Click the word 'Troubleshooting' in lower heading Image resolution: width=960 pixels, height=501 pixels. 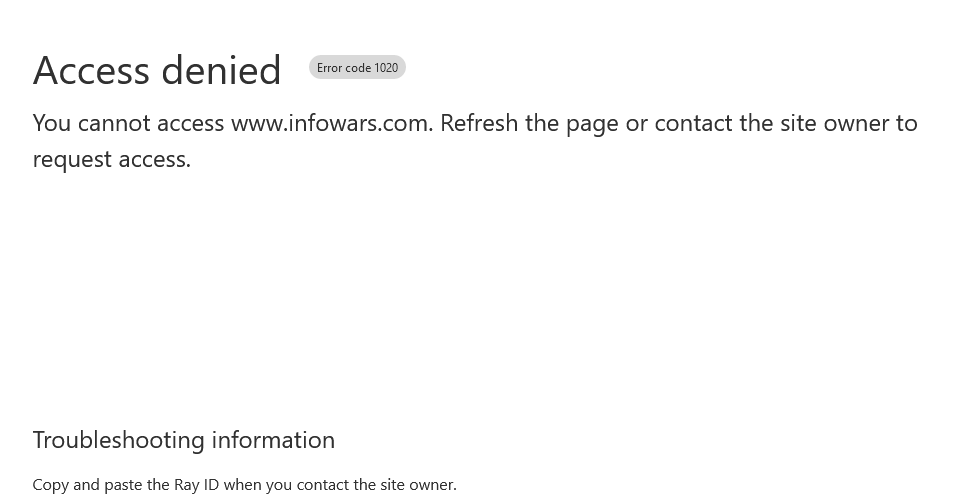pos(118,440)
